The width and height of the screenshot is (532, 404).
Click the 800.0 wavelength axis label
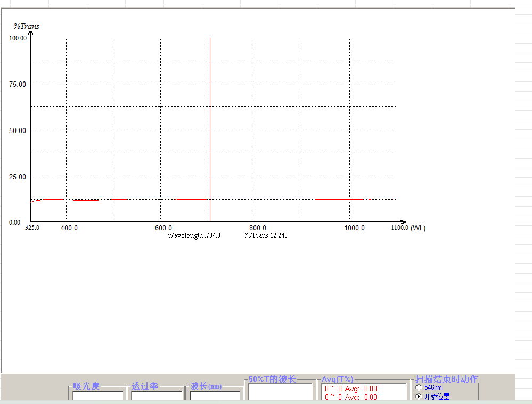258,228
